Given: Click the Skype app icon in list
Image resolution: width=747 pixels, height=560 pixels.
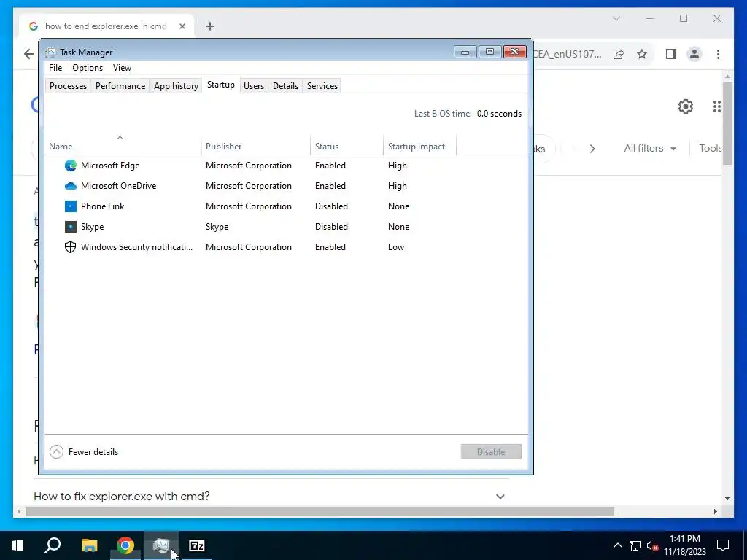Looking at the screenshot, I should [x=71, y=227].
